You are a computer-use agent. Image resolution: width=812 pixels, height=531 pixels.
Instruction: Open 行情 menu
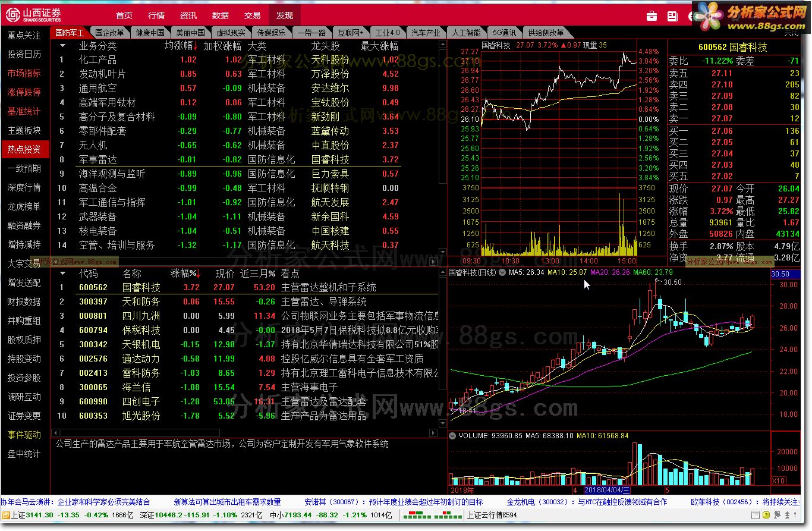pos(156,15)
